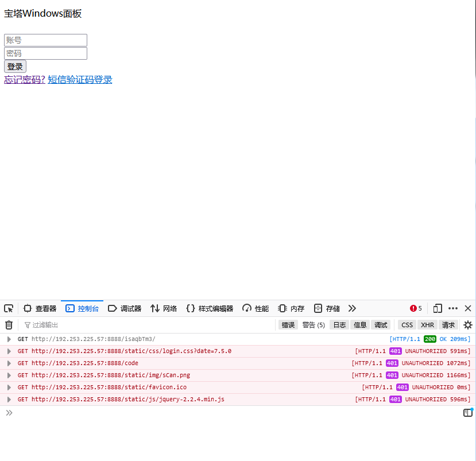Toggle the split console sidebar icon
The height and width of the screenshot is (461, 476).
pyautogui.click(x=468, y=413)
